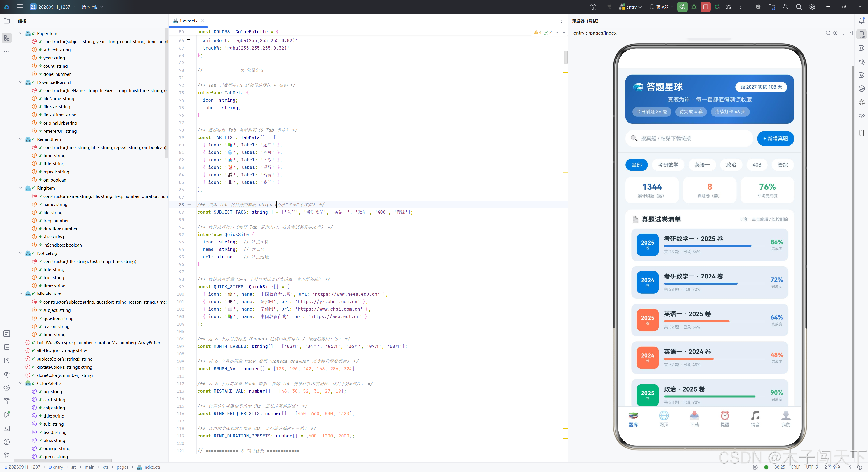
Task: Open the editor tab options menu
Action: [x=561, y=21]
